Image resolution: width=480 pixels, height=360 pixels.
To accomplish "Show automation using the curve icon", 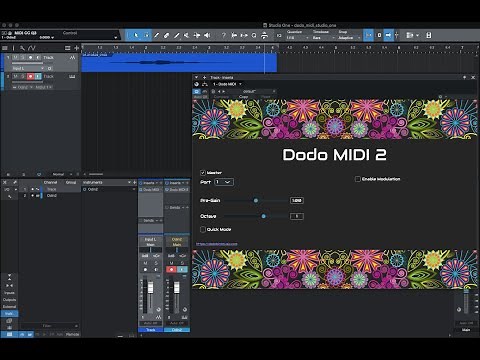I will pos(32,48).
